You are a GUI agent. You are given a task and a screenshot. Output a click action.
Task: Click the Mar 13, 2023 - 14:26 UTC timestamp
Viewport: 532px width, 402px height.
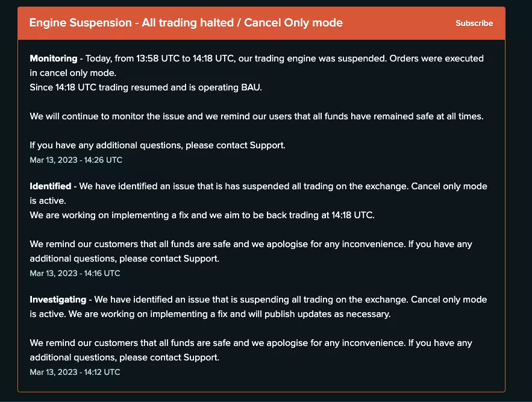76,160
